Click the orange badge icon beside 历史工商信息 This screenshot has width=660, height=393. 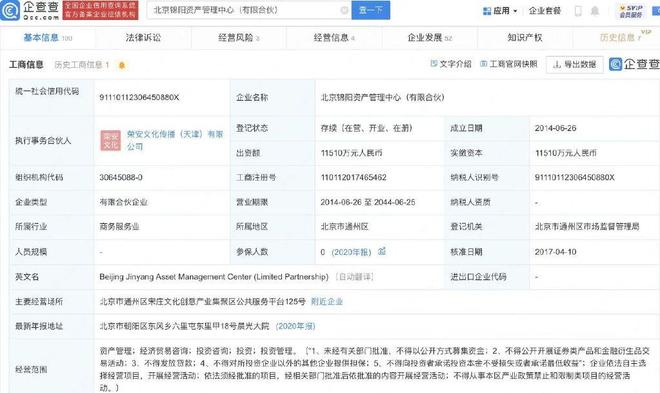[x=122, y=65]
